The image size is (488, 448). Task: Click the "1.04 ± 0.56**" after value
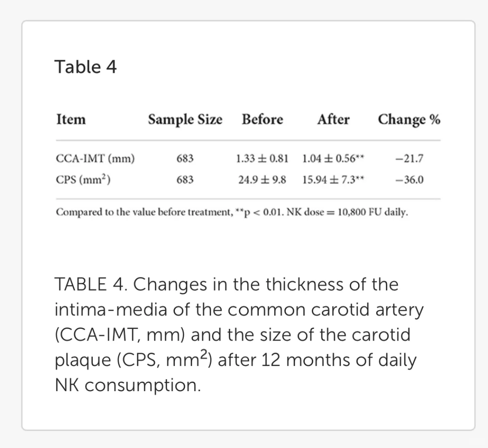[333, 159]
